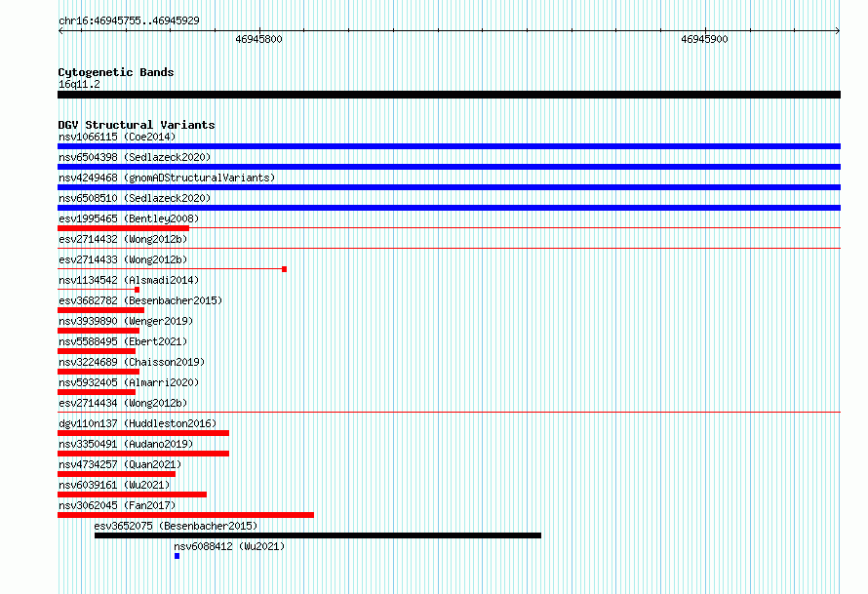
Task: Open the nsv6504398 (Sedlazeck2020) label
Action: [135, 157]
